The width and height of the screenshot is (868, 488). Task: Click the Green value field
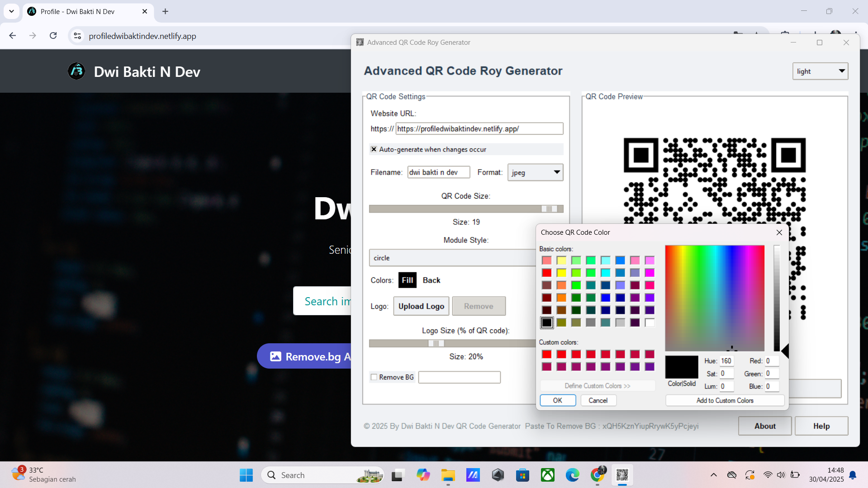coord(772,374)
